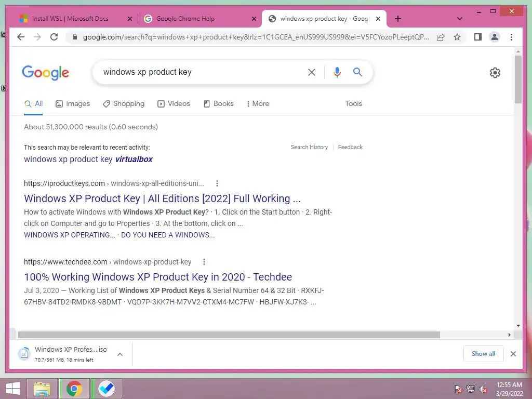Switch to Videos results
The height and width of the screenshot is (399, 532).
pyautogui.click(x=174, y=104)
